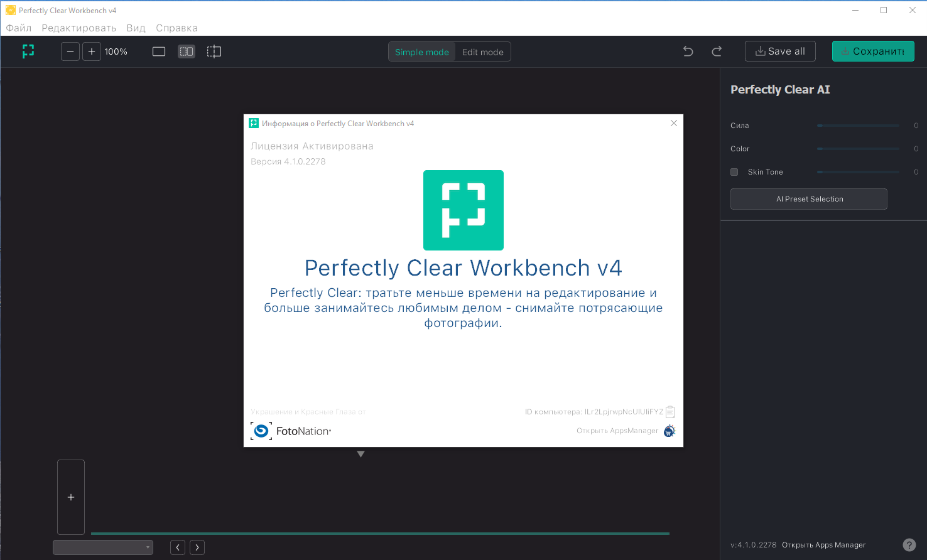
Task: Select the split view icon
Action: pyautogui.click(x=214, y=51)
